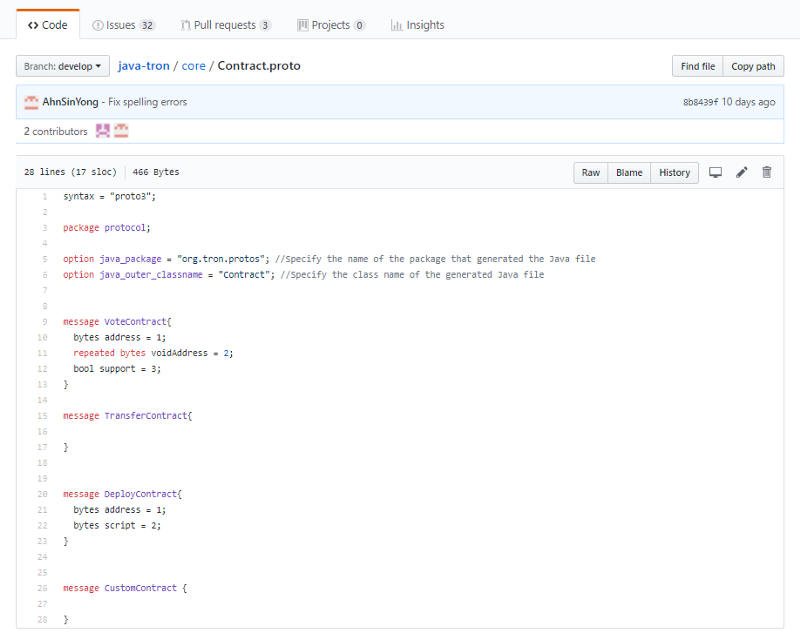This screenshot has height=639, width=800.
Task: Open AhnSinYong's avatar beside commit message
Action: coord(31,102)
